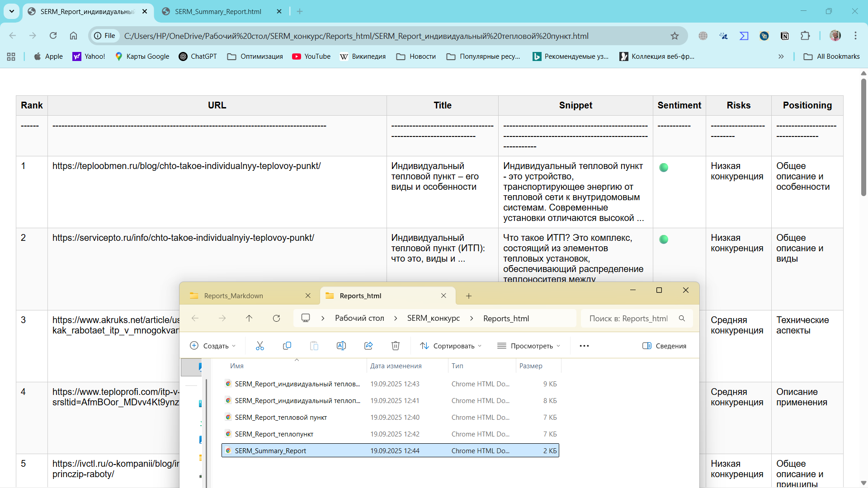The width and height of the screenshot is (868, 488).
Task: Open more options ellipsis in Explorer
Action: [x=584, y=346]
